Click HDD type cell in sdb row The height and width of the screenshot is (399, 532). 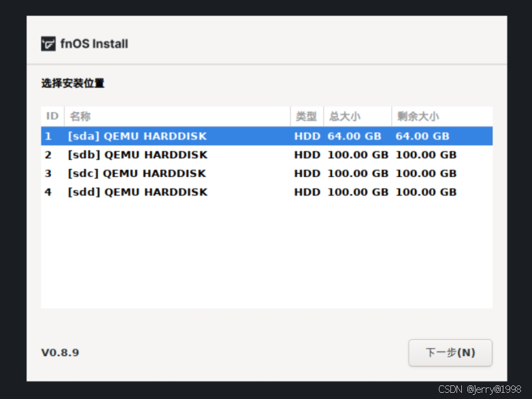click(x=307, y=155)
